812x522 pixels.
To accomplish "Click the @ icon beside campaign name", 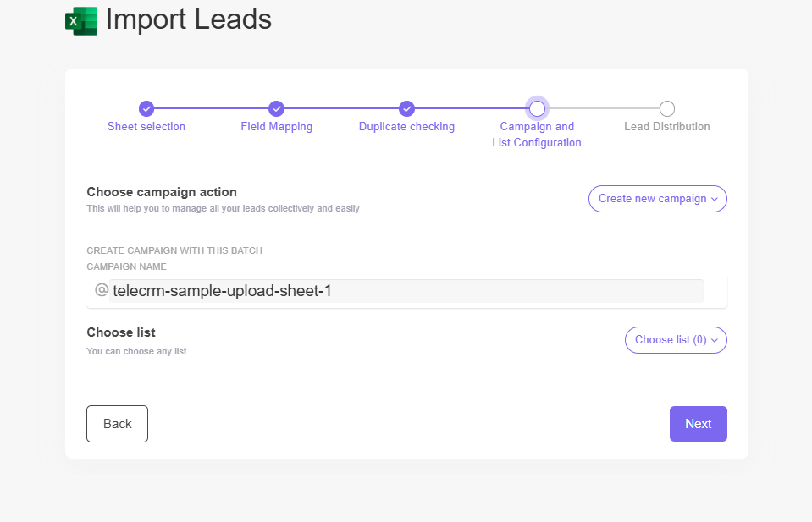I will [x=101, y=290].
